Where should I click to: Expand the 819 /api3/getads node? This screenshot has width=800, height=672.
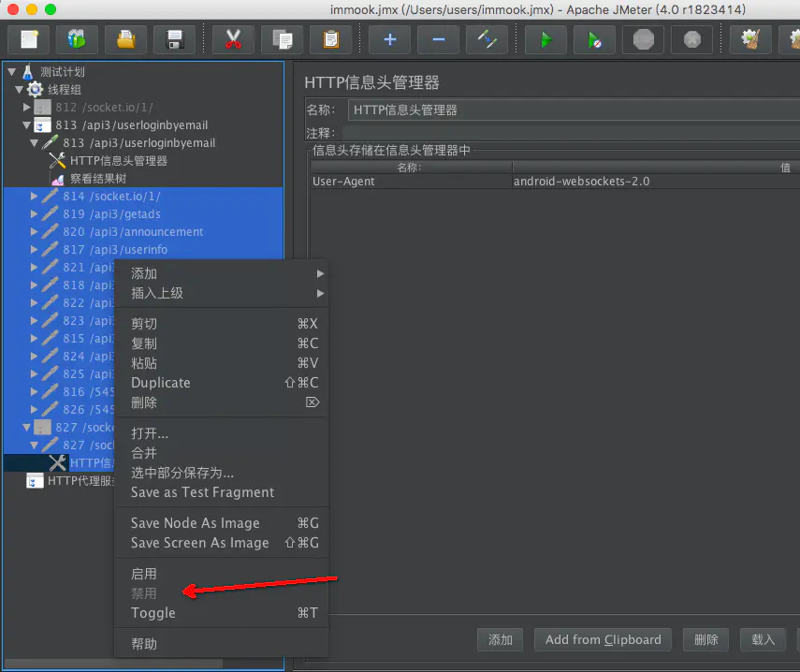click(35, 213)
